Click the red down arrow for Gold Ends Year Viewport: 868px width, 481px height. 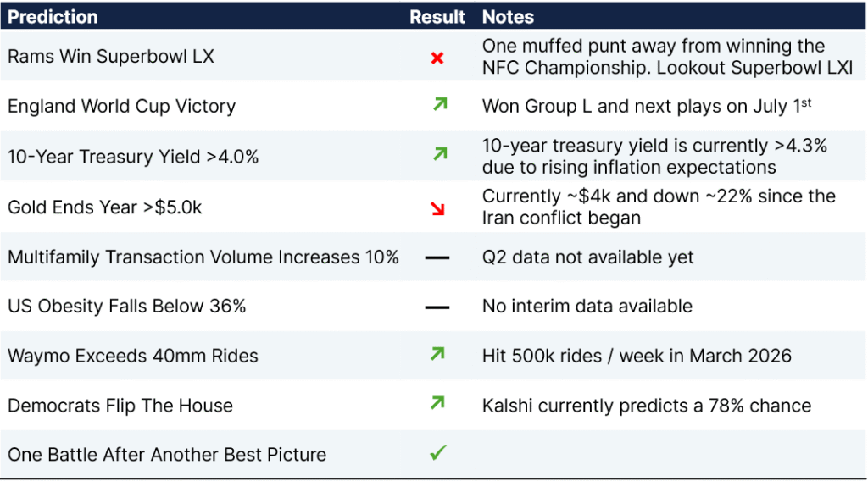click(438, 208)
